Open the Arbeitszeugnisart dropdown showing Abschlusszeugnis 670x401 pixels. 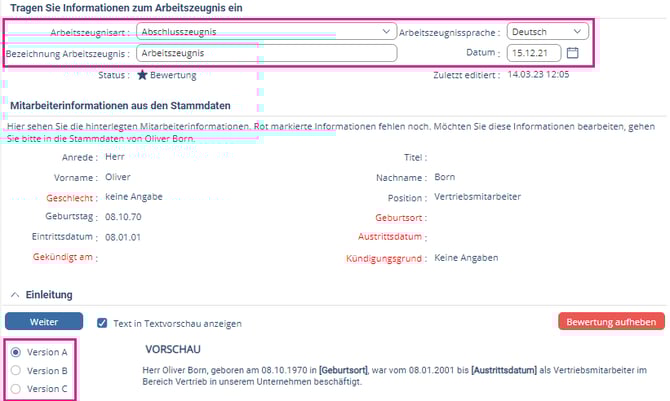point(266,32)
